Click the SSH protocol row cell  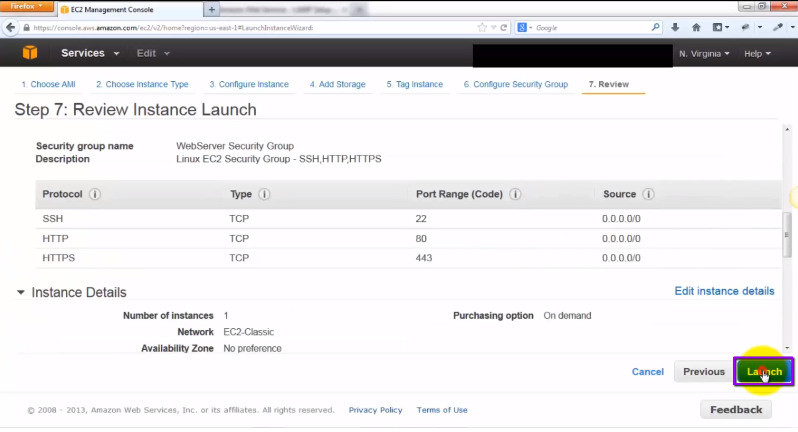(52, 219)
